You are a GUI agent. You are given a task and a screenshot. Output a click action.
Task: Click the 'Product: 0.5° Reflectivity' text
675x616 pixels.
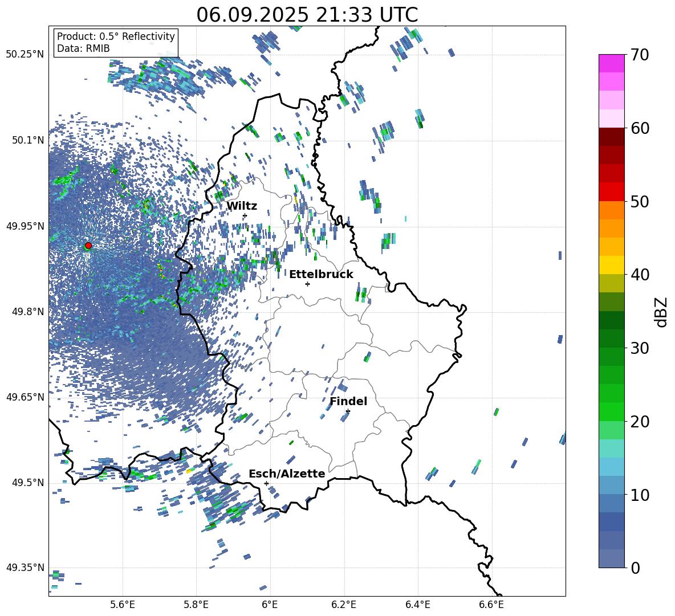point(116,36)
